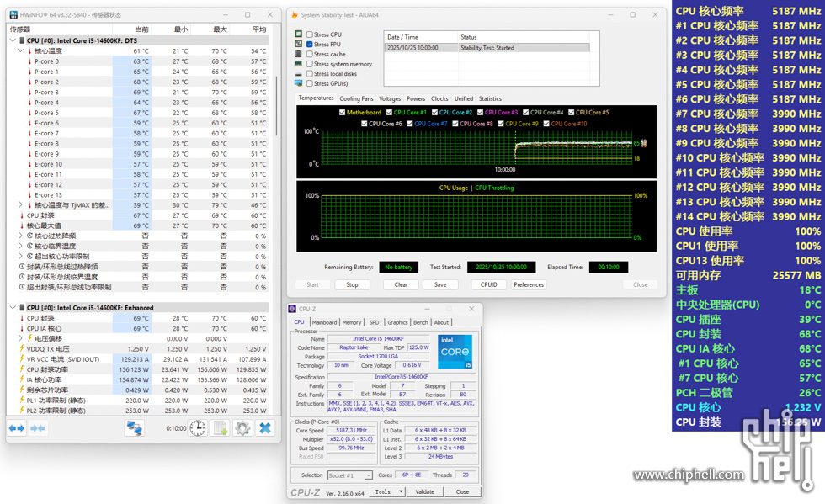Enable the Stress CPU checkbox
The image size is (825, 504).
[x=311, y=34]
